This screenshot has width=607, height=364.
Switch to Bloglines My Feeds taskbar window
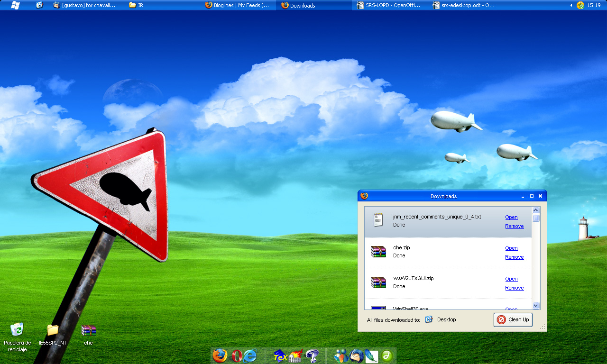click(x=238, y=5)
